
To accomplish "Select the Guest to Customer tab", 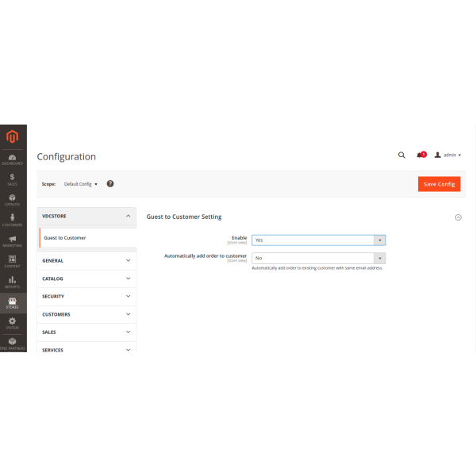I will click(87, 238).
